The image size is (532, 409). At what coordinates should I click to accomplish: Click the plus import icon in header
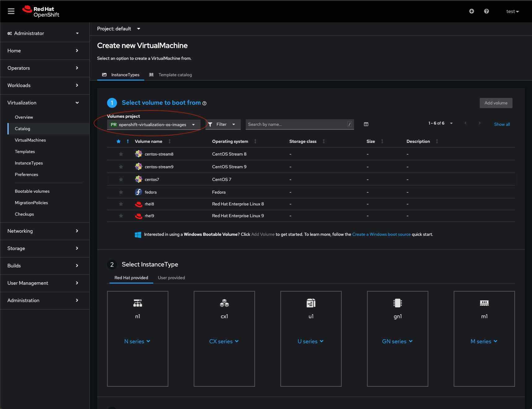471,11
